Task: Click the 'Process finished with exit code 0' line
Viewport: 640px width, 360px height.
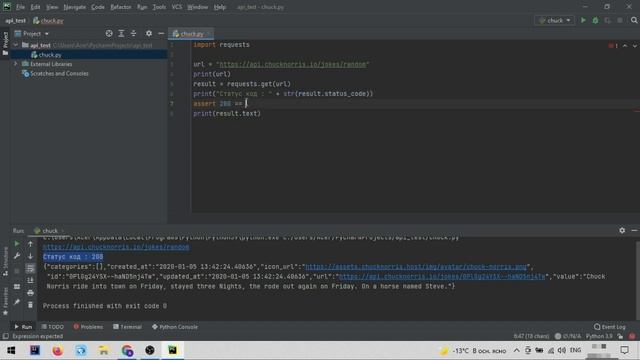Action: 104,306
